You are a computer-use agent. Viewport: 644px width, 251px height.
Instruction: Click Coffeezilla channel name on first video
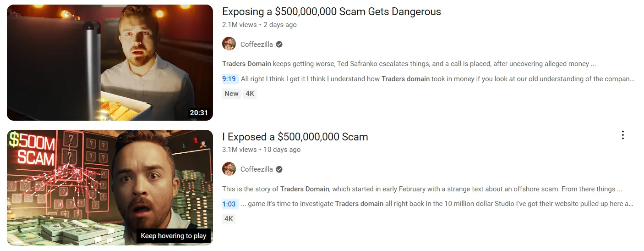point(257,45)
